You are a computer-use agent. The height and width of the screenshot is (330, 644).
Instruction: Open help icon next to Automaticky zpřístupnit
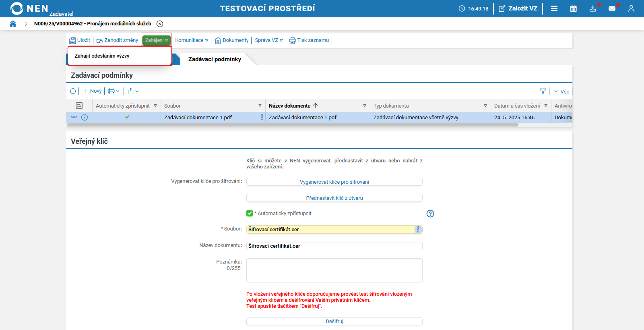coord(430,214)
